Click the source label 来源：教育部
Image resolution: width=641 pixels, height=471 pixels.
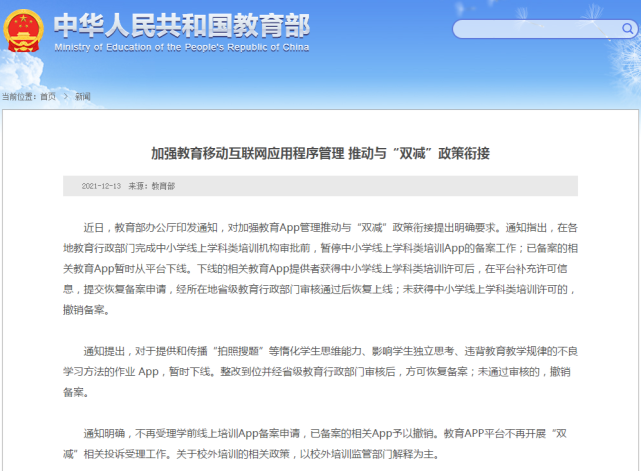tap(152, 186)
